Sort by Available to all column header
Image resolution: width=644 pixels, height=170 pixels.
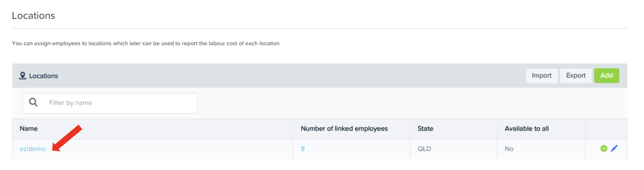pyautogui.click(x=526, y=129)
